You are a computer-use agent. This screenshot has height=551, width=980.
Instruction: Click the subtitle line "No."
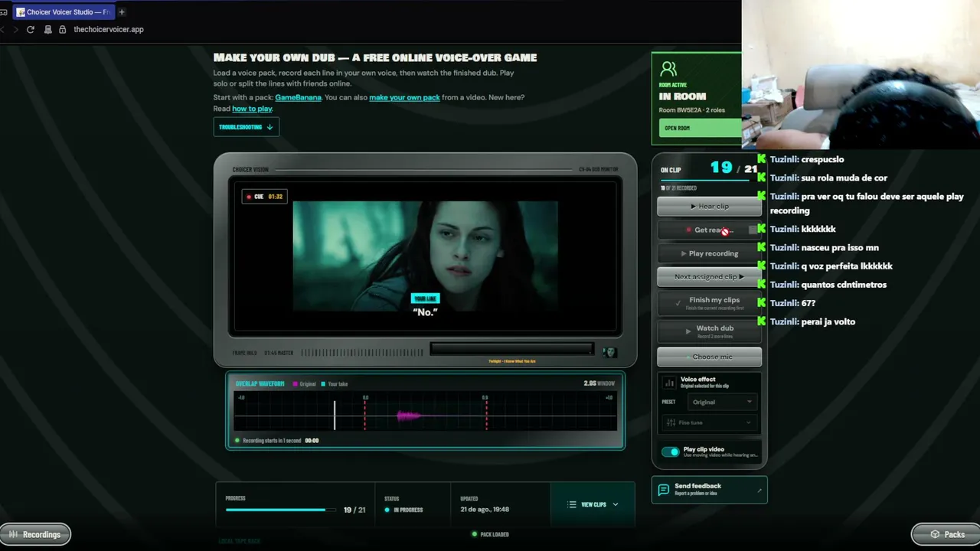pyautogui.click(x=425, y=312)
